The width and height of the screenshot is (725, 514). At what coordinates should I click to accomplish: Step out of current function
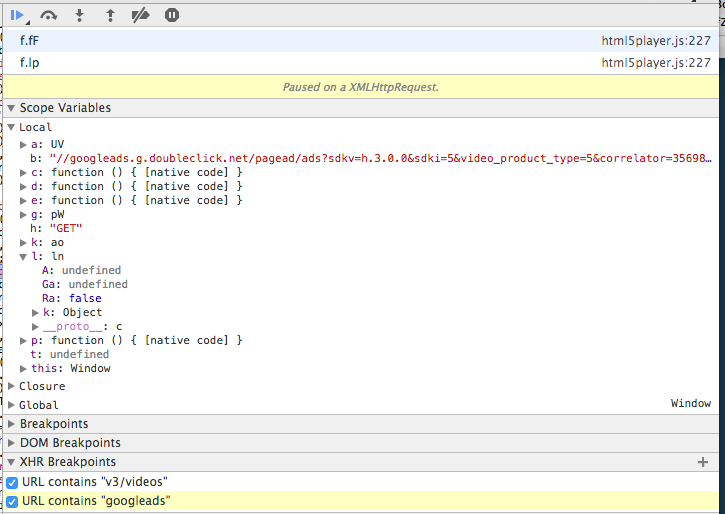[110, 15]
